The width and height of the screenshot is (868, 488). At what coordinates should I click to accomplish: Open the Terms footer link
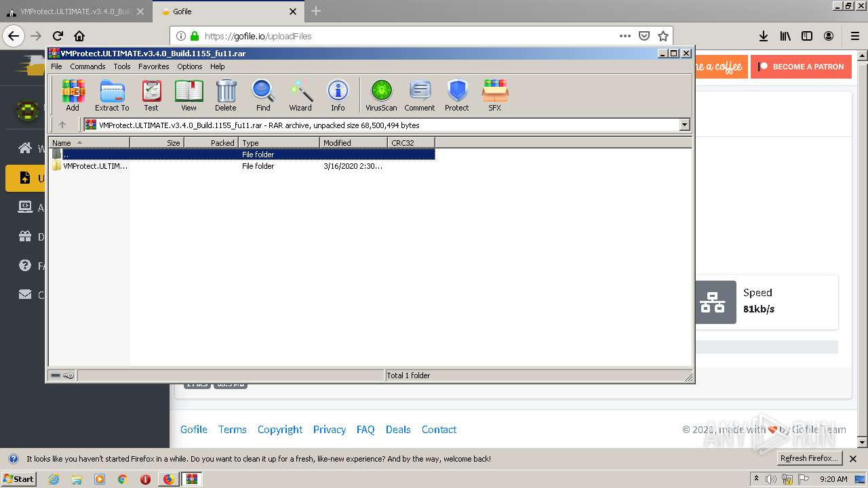pyautogui.click(x=233, y=430)
